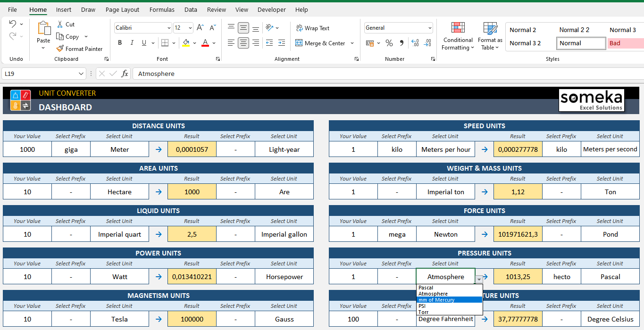Switch to the Formulas tab
644x330 pixels.
pos(162,9)
